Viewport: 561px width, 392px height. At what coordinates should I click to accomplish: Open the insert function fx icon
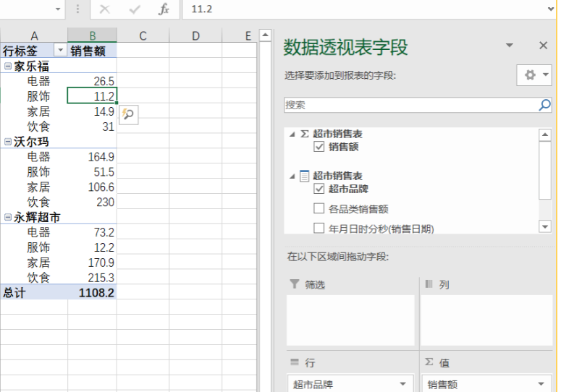(164, 9)
